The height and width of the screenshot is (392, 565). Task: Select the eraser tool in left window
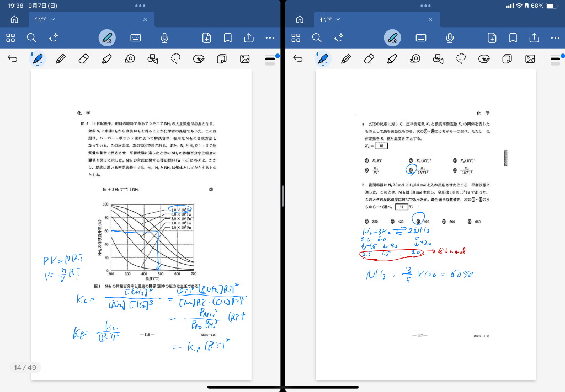click(x=84, y=58)
